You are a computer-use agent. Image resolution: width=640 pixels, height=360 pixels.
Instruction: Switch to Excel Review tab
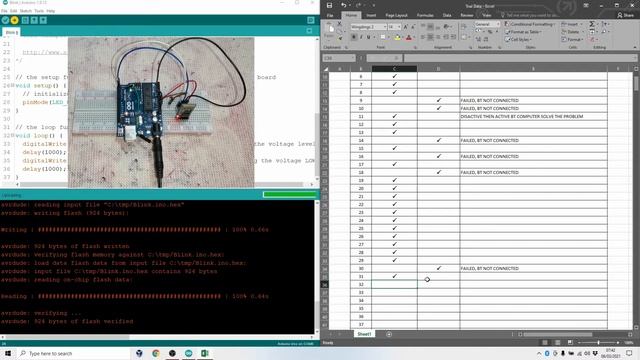pyautogui.click(x=467, y=15)
